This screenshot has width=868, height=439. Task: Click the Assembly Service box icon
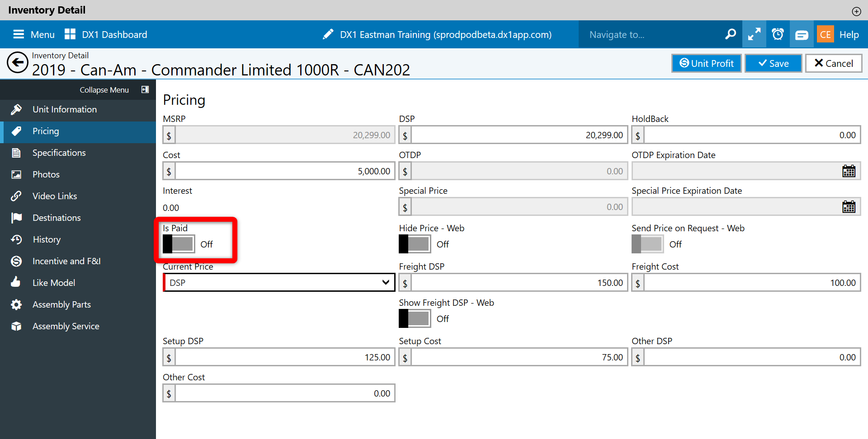click(x=16, y=326)
